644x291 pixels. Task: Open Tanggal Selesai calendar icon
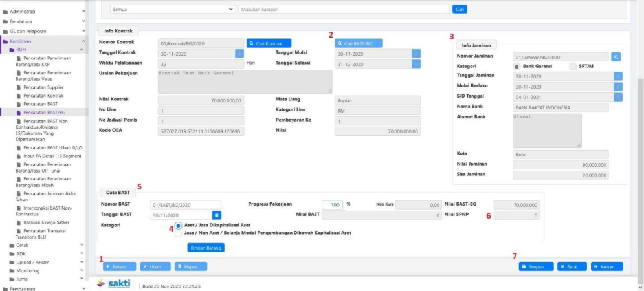tap(416, 63)
